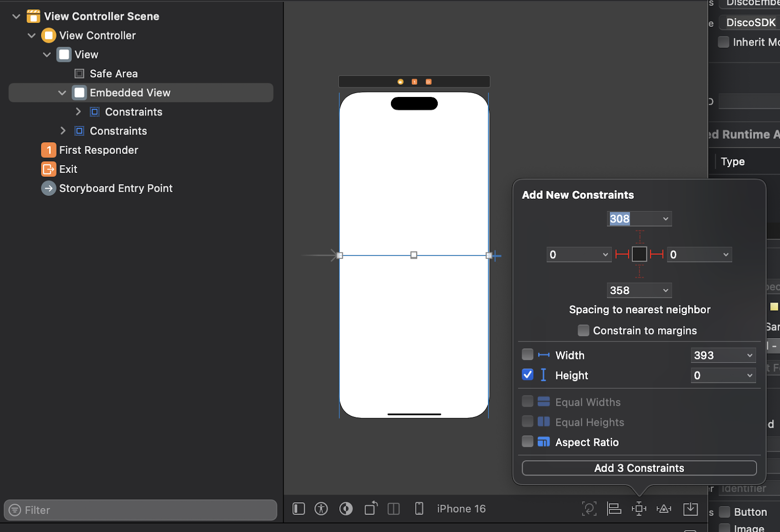Click the bottom spacing constraint strut

coord(640,271)
